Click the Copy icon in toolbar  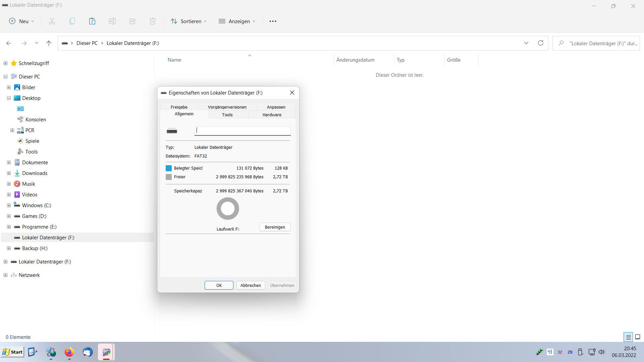[72, 21]
